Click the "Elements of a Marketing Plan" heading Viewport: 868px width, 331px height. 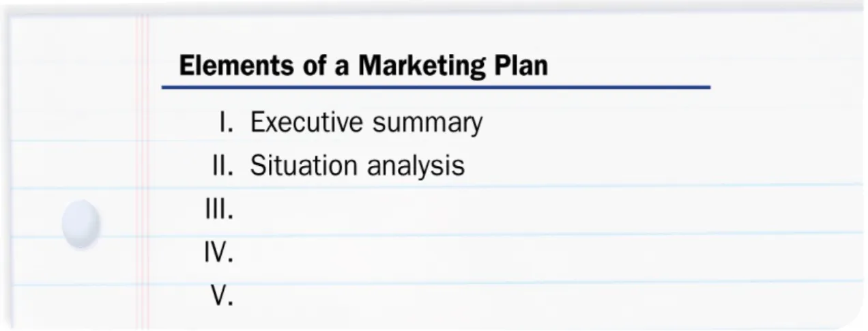(x=363, y=66)
